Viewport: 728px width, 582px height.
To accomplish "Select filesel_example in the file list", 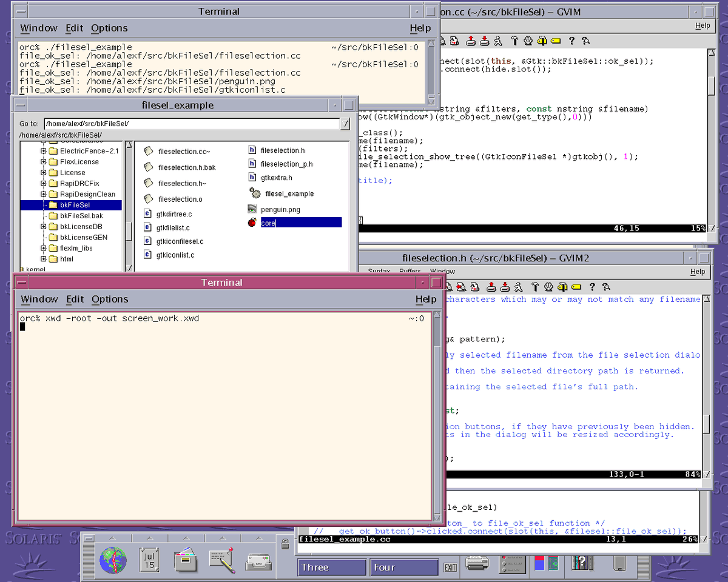I will coord(289,193).
